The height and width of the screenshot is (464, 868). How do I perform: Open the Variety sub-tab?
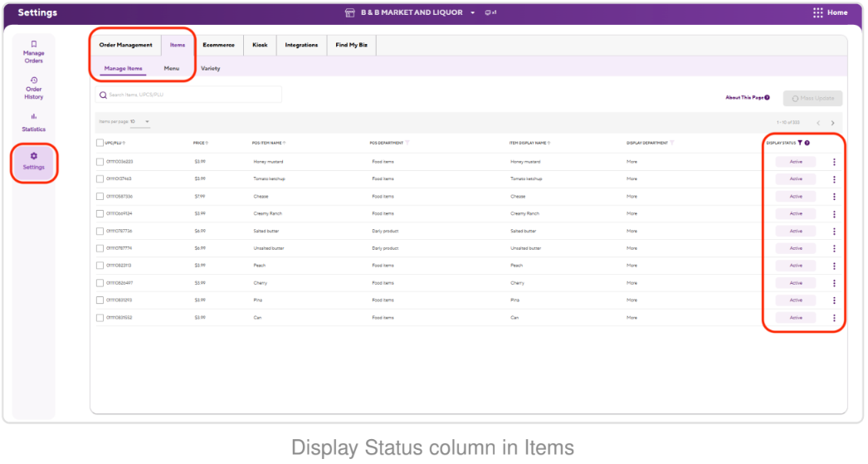pos(210,68)
